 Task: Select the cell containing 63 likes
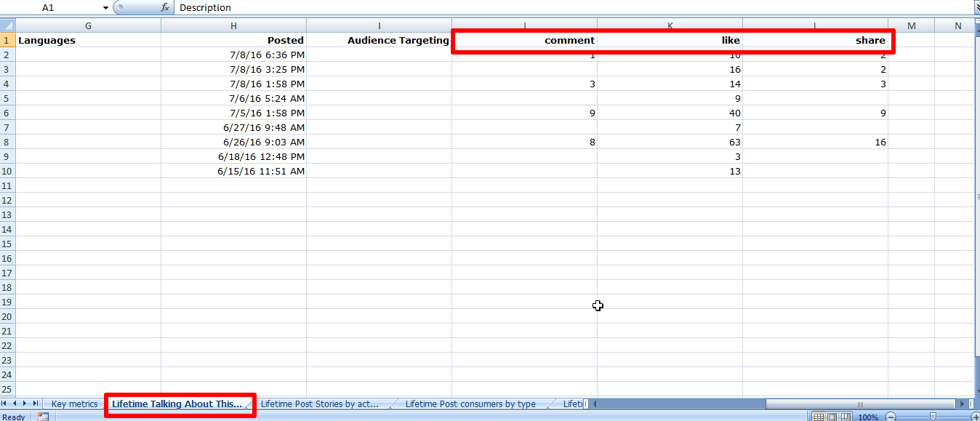pos(670,143)
